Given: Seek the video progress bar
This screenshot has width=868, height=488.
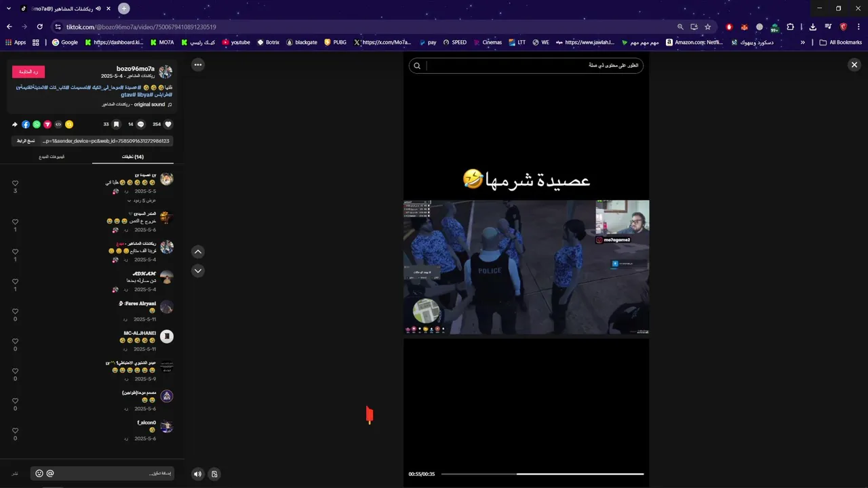Looking at the screenshot, I should [542, 474].
